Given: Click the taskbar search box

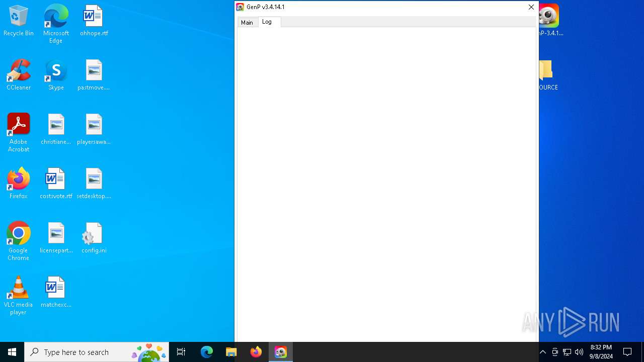Looking at the screenshot, I should (97, 352).
